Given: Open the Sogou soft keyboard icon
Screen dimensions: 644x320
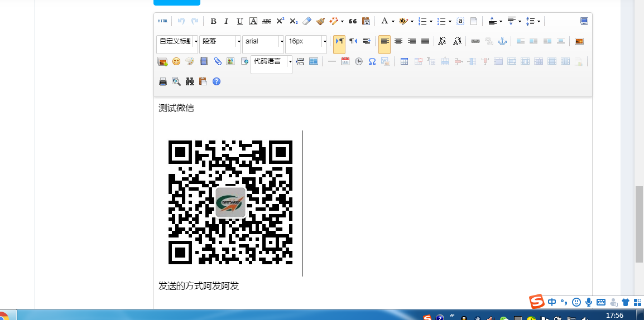Looking at the screenshot, I should click(601, 302).
